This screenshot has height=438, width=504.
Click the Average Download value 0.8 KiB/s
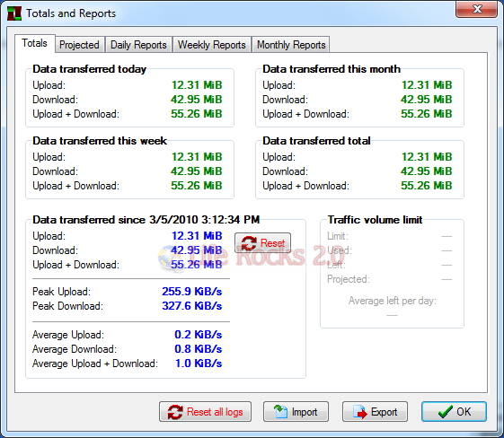tap(199, 349)
